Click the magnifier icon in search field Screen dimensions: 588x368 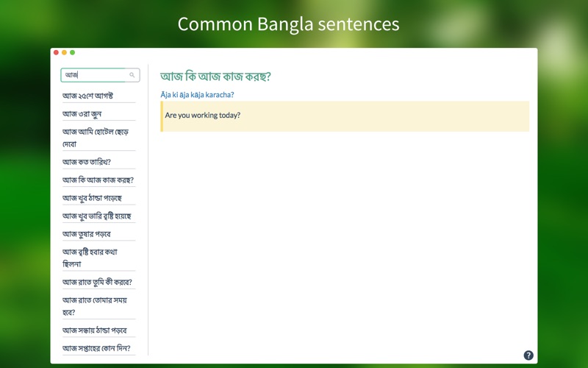pyautogui.click(x=132, y=75)
